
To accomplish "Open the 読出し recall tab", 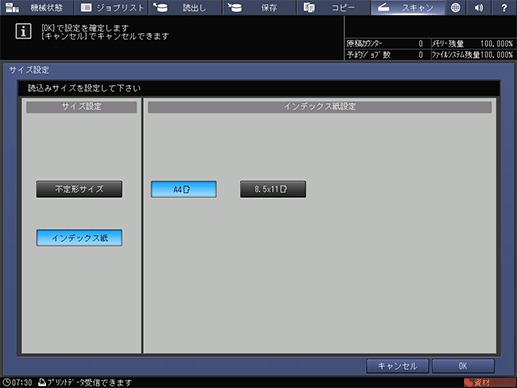I will [x=185, y=7].
